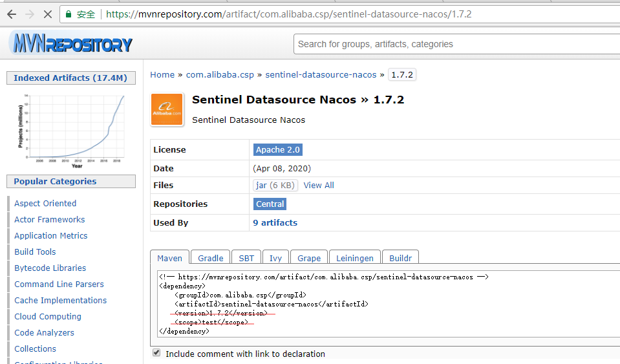Click the Files row label
Screen dimensions: 620x364
164,185
